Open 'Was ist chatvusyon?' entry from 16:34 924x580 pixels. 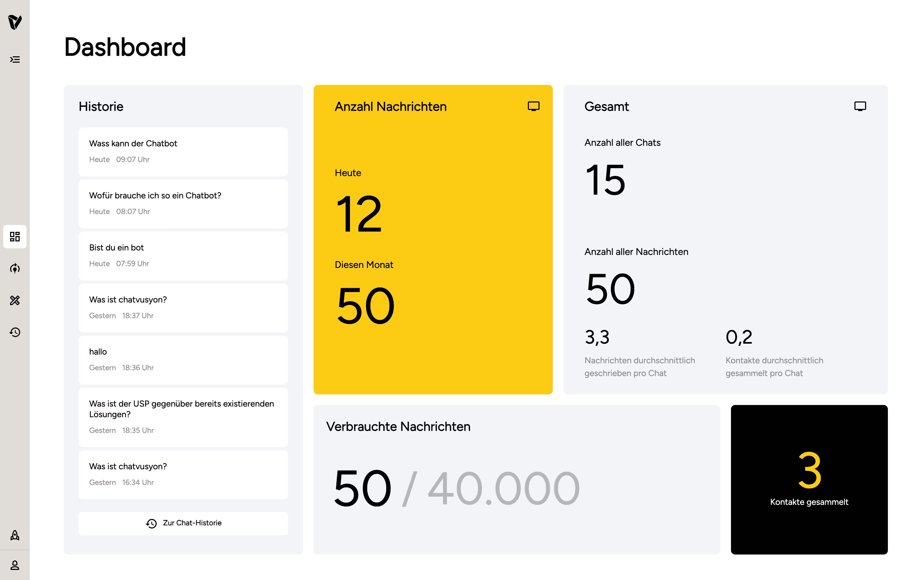pos(183,475)
